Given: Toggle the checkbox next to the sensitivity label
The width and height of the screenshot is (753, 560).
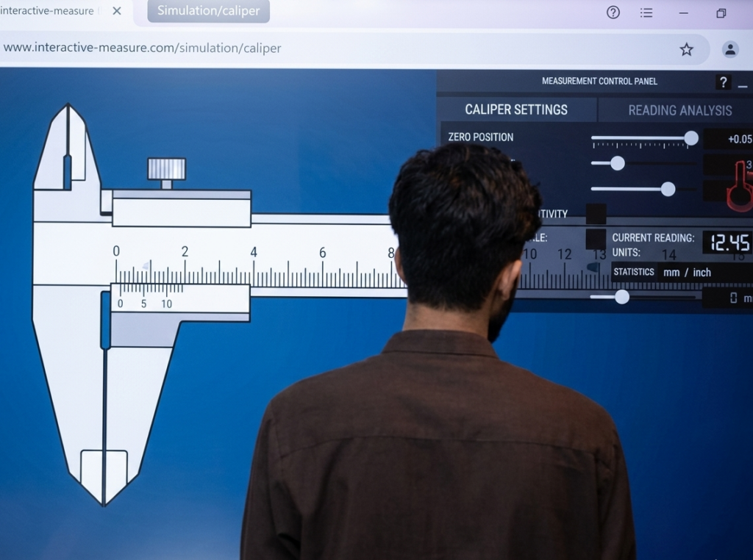Looking at the screenshot, I should pyautogui.click(x=596, y=214).
